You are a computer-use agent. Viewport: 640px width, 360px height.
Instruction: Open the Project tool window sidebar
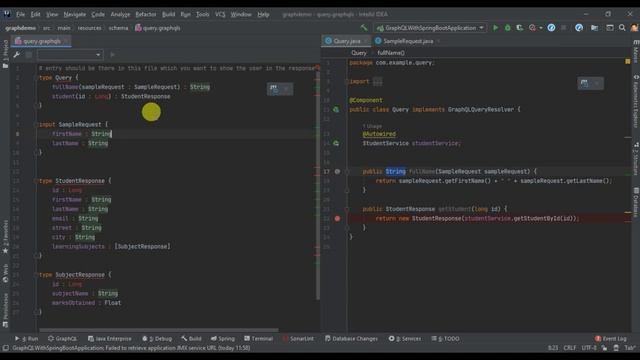5,54
